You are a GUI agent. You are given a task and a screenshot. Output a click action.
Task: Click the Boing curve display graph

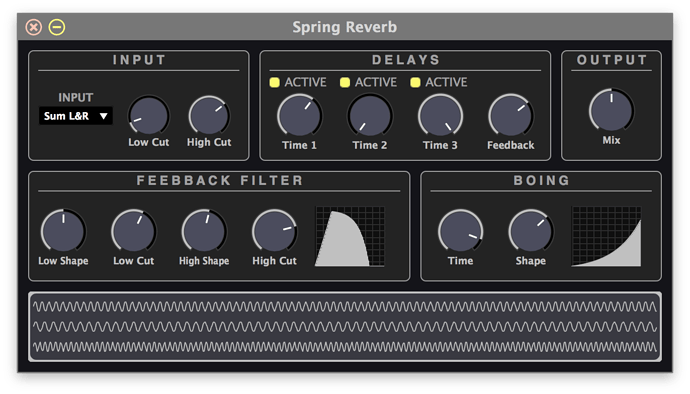(x=606, y=236)
